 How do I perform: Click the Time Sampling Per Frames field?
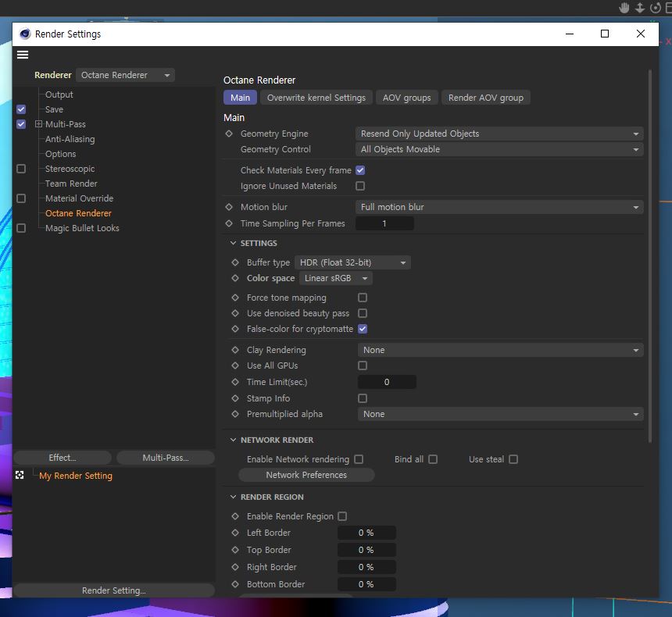[x=384, y=223]
